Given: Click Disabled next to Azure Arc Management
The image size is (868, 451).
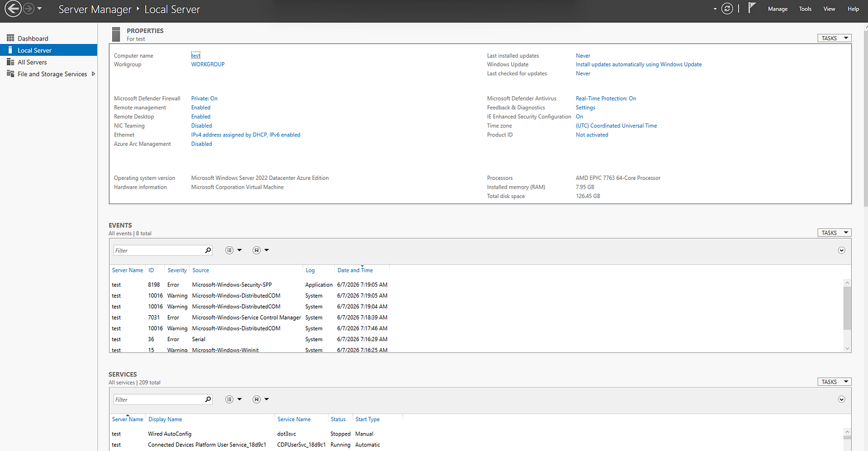Looking at the screenshot, I should [201, 144].
